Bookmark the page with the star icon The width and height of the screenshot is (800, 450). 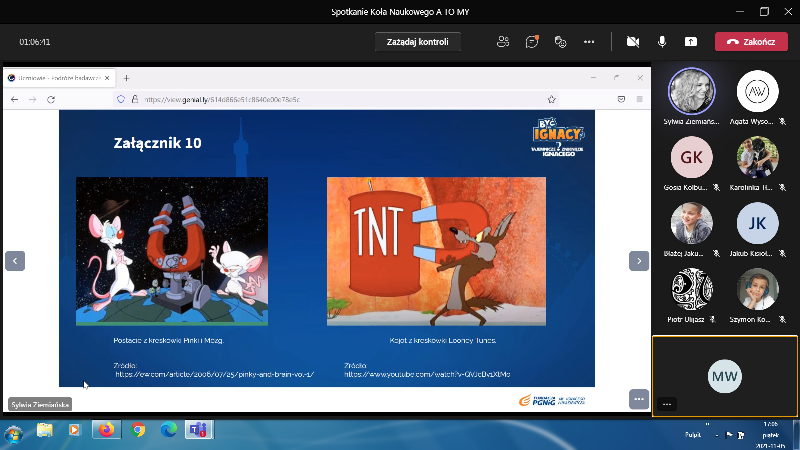[552, 99]
